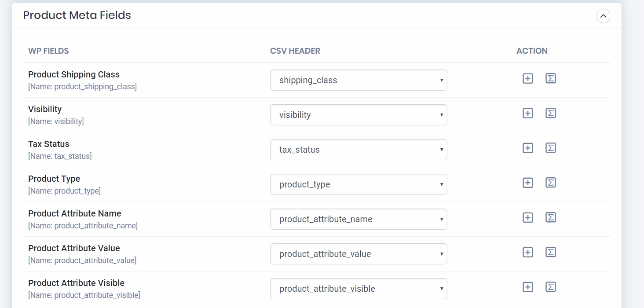The image size is (644, 308).
Task: Click sigma icon for Product Attribute Name
Action: pos(551,217)
